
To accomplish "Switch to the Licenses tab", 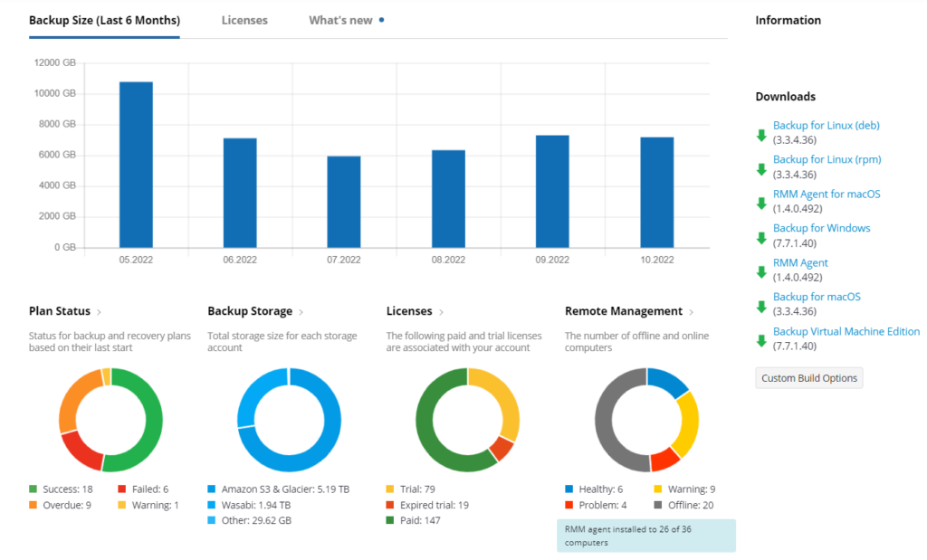I will 244,19.
